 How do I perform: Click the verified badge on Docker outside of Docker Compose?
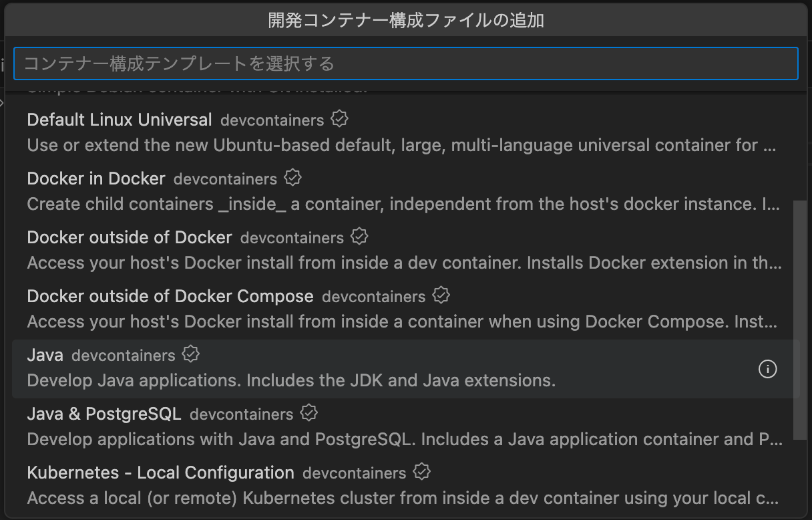tap(441, 295)
